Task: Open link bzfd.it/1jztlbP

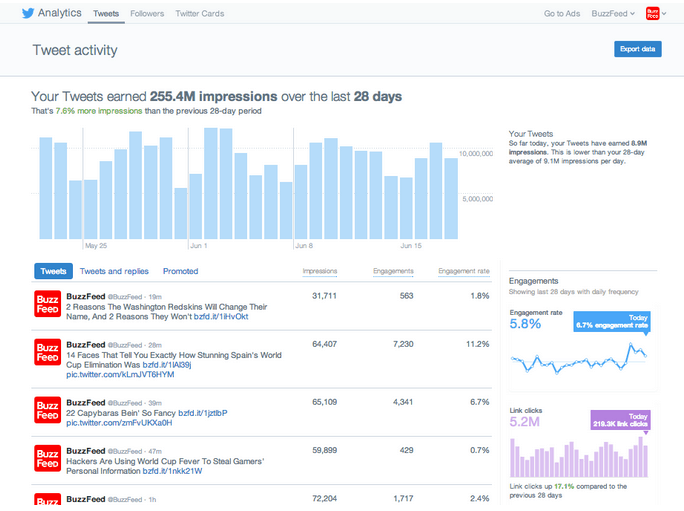Action: tap(202, 413)
